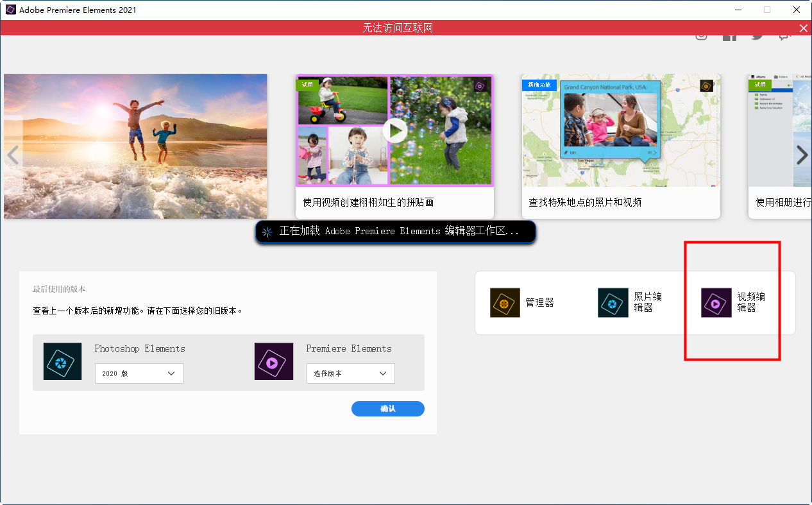Play the collage video on the card
Screen dimensions: 812x505
(395, 131)
